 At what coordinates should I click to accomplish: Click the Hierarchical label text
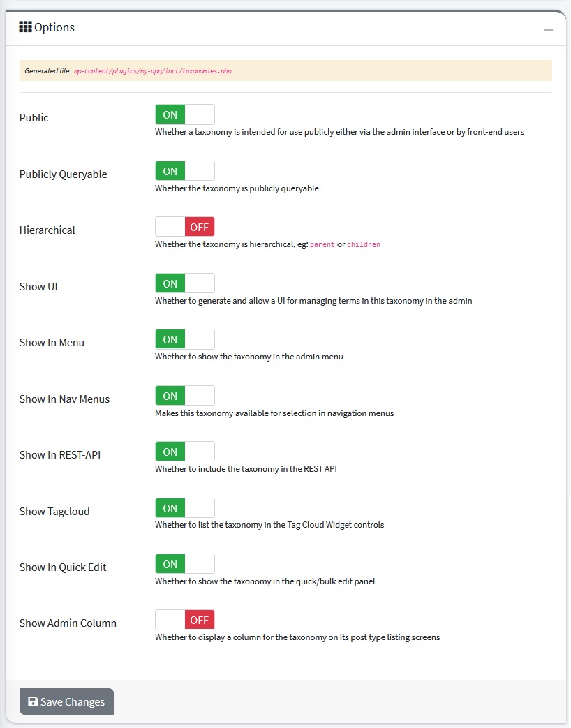click(47, 230)
